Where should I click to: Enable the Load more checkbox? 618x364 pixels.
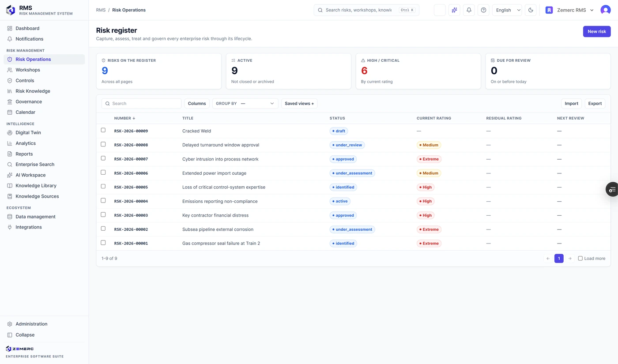(x=580, y=259)
